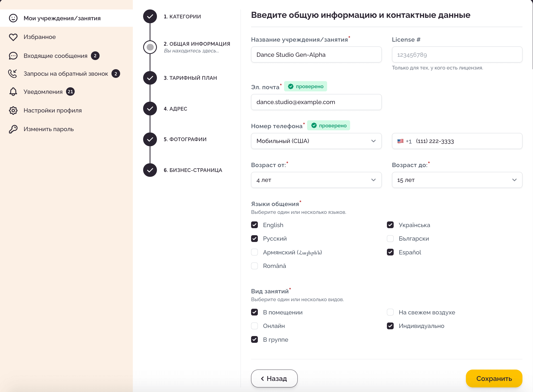This screenshot has height=392, width=533.
Task: Click the key icon for Изменить пароль
Action: click(x=13, y=129)
